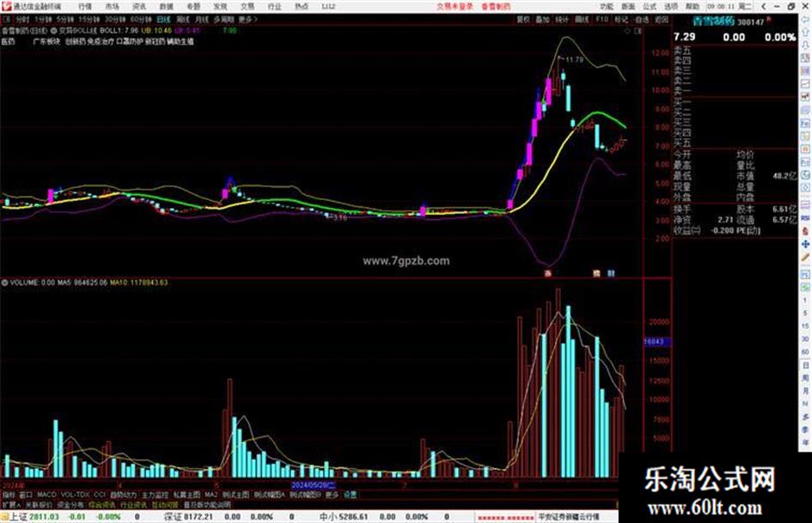Expand the 更多 indicators dropdown at bottom
Image resolution: width=812 pixels, height=523 pixels.
(x=332, y=495)
